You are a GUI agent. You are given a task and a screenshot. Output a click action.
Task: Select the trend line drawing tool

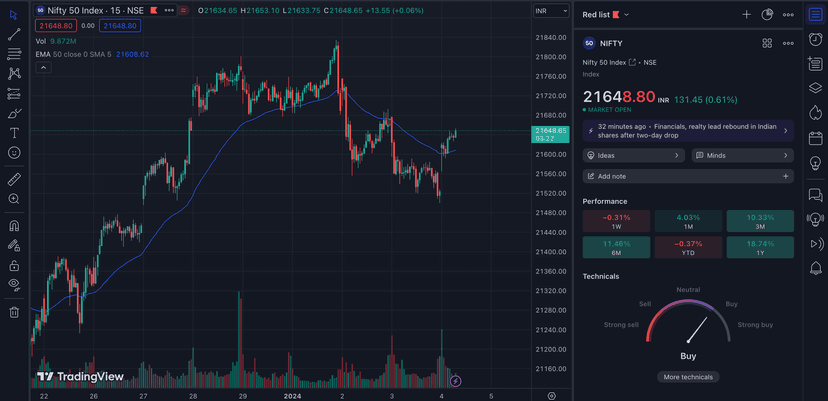click(14, 34)
